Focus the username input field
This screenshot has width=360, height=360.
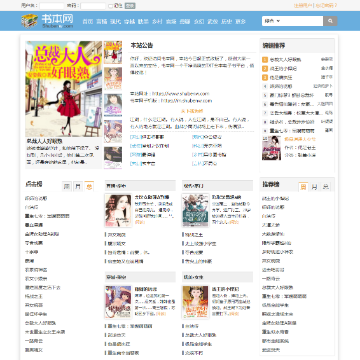52,6
